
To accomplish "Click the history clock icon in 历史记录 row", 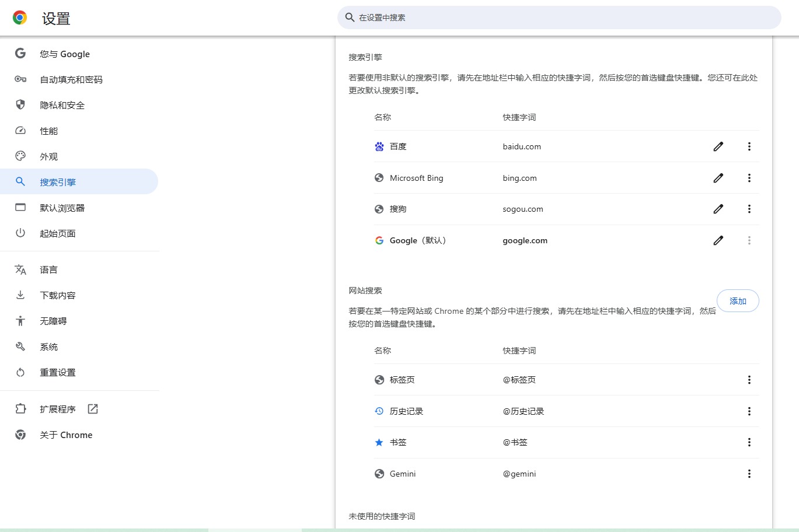I will tap(379, 411).
